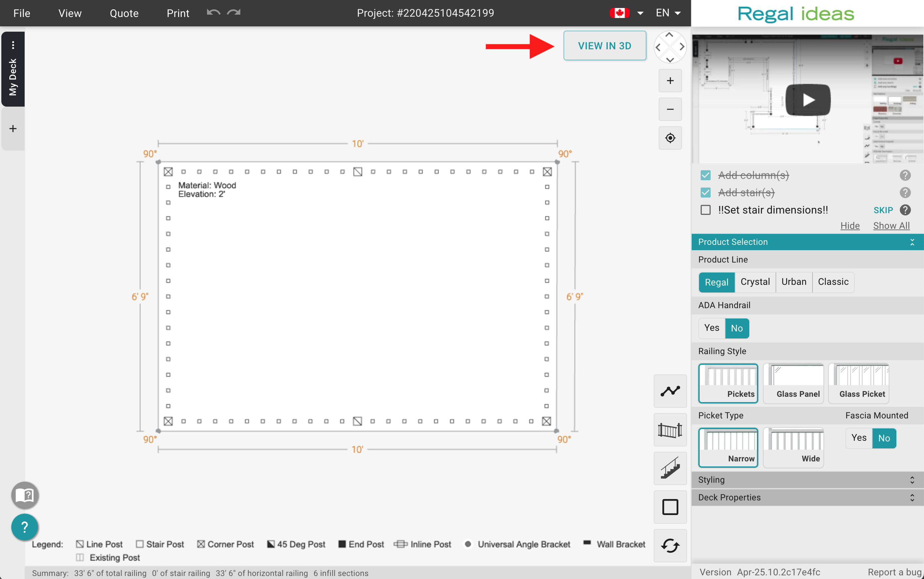Play the tutorial video thumbnail
Image resolution: width=924 pixels, height=579 pixels.
pyautogui.click(x=808, y=100)
